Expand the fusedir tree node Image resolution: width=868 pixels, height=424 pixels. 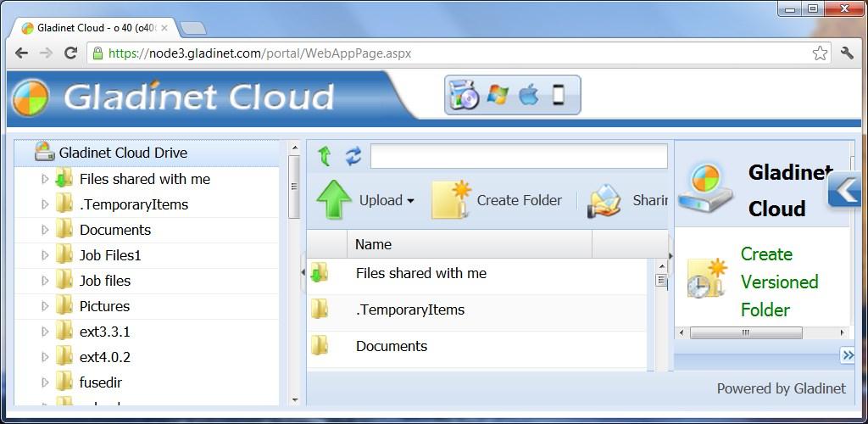[x=46, y=382]
